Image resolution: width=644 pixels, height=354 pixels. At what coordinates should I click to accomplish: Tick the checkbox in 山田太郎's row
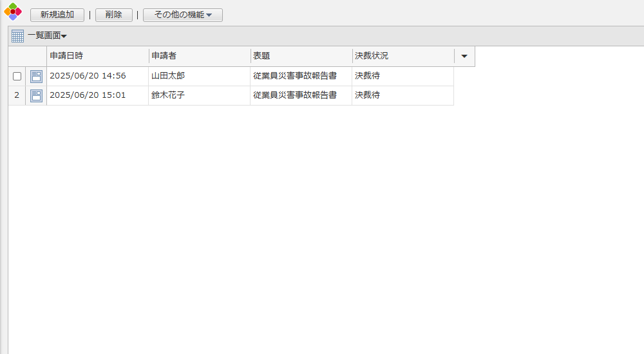[x=17, y=76]
